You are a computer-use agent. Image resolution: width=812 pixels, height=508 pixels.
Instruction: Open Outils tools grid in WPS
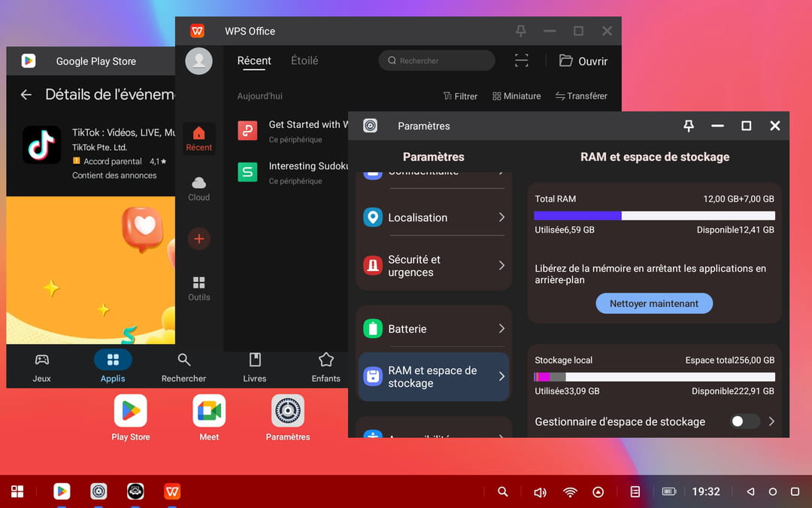[x=198, y=287]
